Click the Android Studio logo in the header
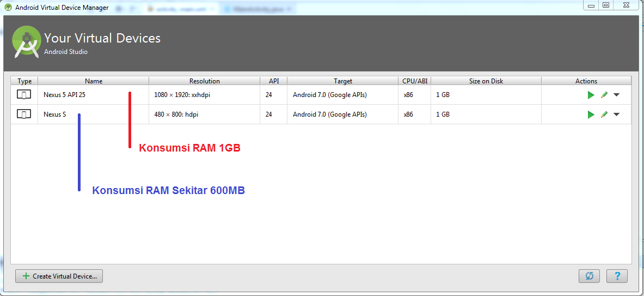The height and width of the screenshot is (296, 644). click(x=27, y=43)
